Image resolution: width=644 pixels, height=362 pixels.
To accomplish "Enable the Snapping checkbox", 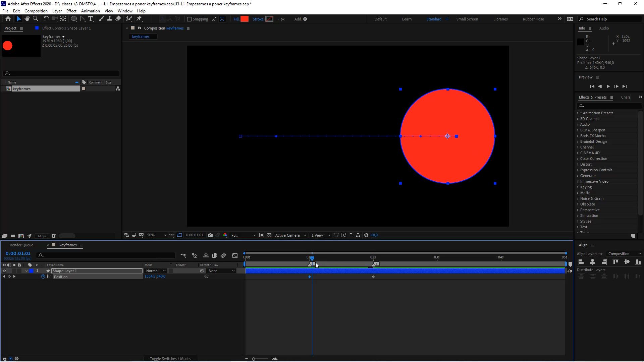I will tap(190, 19).
